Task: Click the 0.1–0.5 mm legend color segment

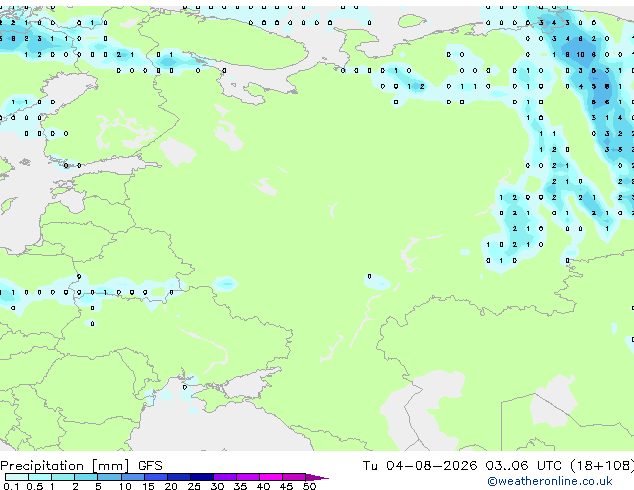Action: [17, 477]
